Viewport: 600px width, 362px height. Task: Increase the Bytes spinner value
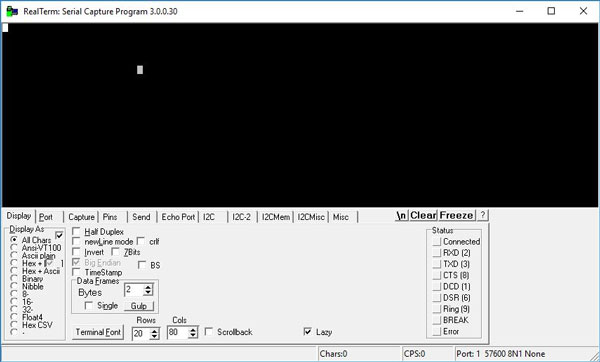148,287
